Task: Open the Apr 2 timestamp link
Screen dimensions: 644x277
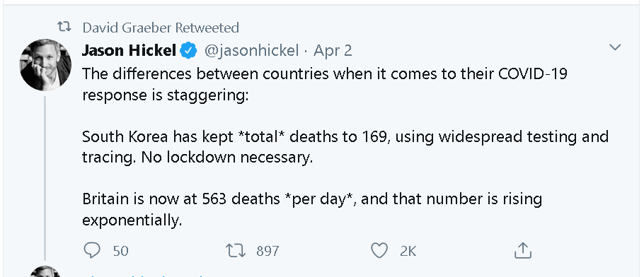Action: (333, 51)
